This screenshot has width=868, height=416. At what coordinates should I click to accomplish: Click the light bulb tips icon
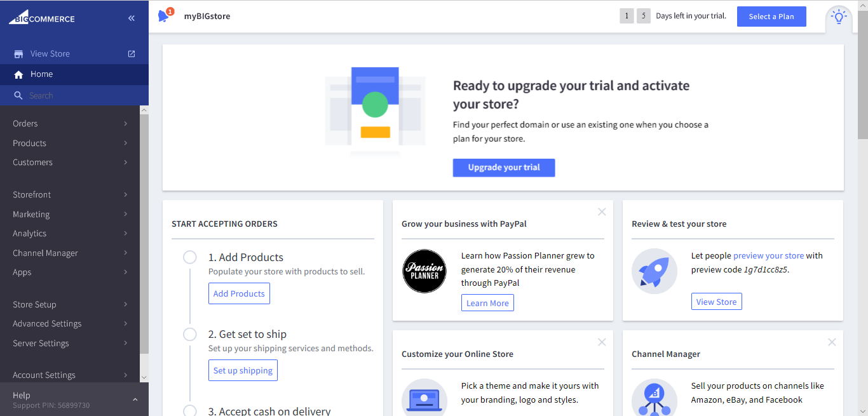pyautogui.click(x=838, y=17)
